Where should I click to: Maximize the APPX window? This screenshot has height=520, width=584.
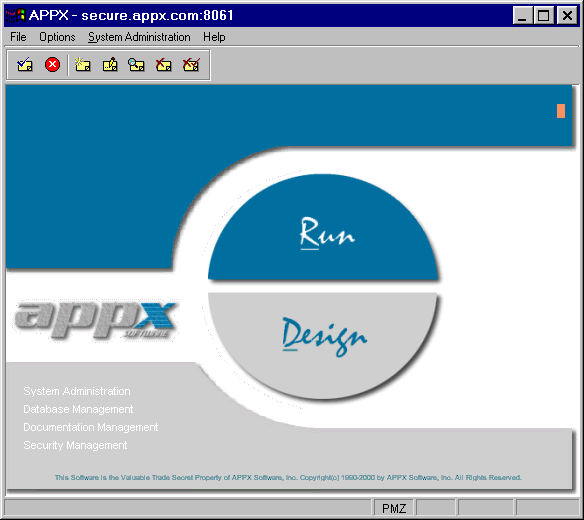point(543,16)
